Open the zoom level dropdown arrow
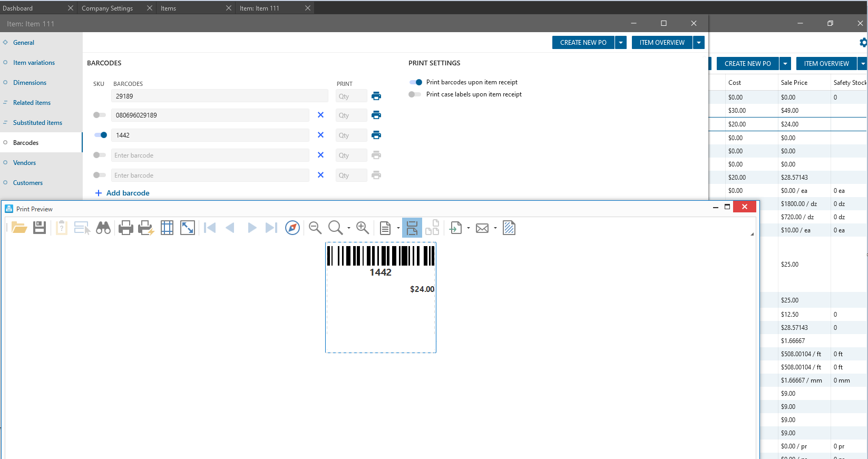The image size is (868, 459). (349, 228)
